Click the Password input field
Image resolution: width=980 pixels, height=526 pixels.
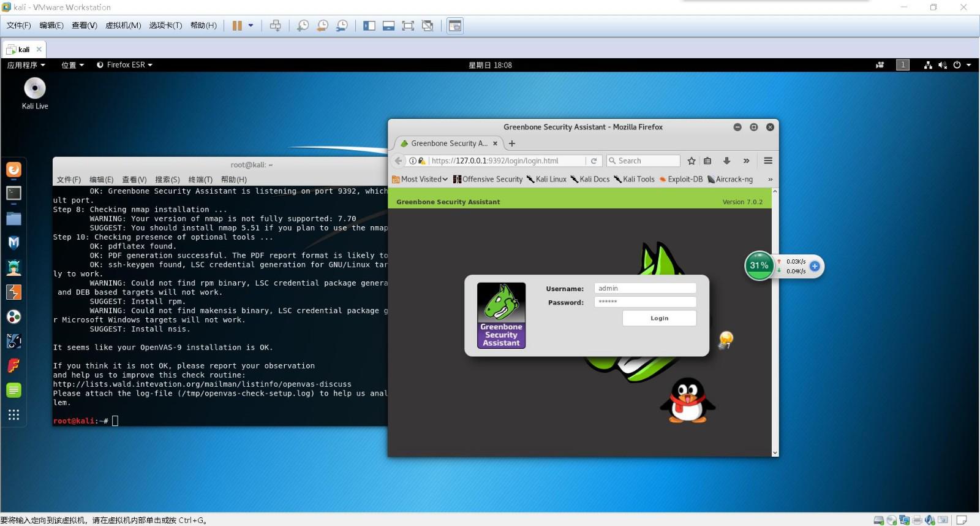tap(645, 302)
